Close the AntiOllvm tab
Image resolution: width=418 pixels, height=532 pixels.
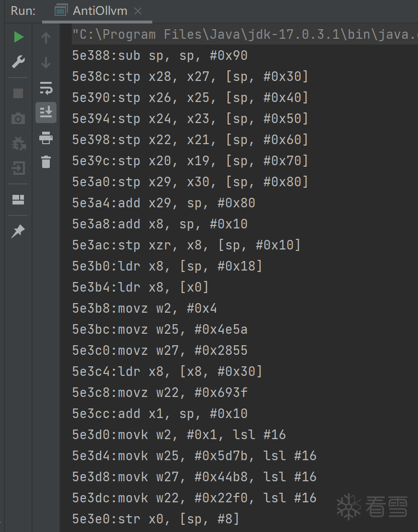pyautogui.click(x=138, y=11)
